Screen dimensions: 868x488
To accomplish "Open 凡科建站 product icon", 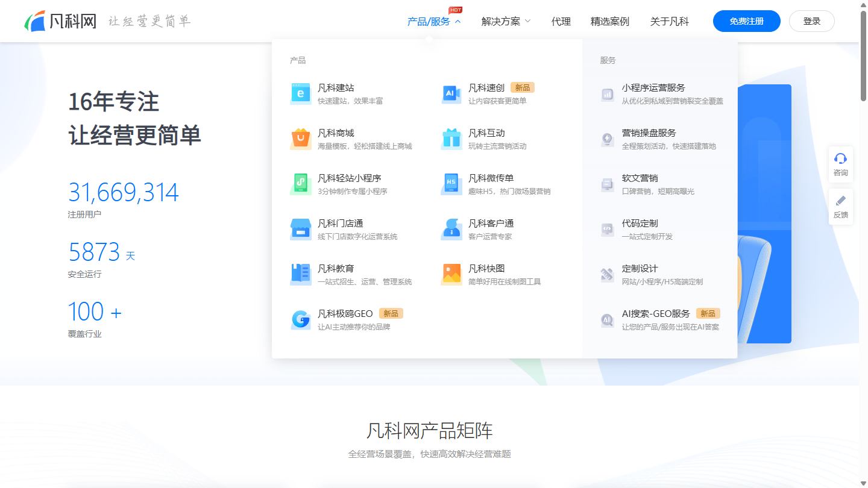I will tap(301, 94).
